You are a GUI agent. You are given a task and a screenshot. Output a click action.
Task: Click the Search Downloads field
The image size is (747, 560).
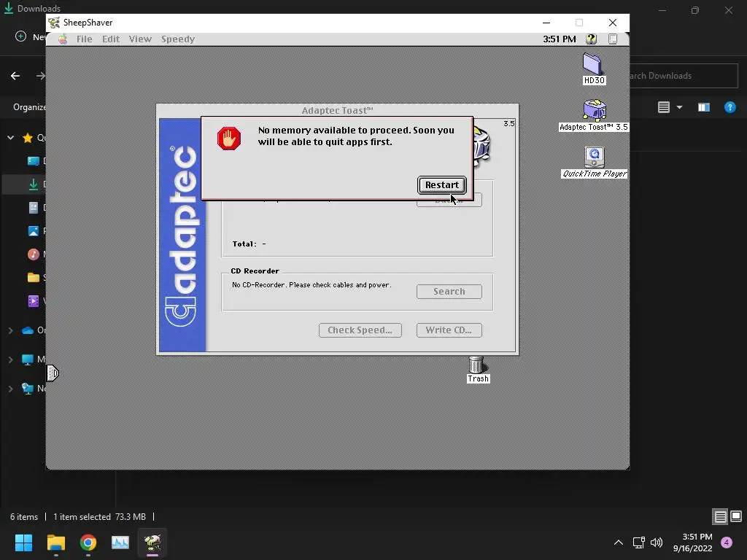[684, 76]
